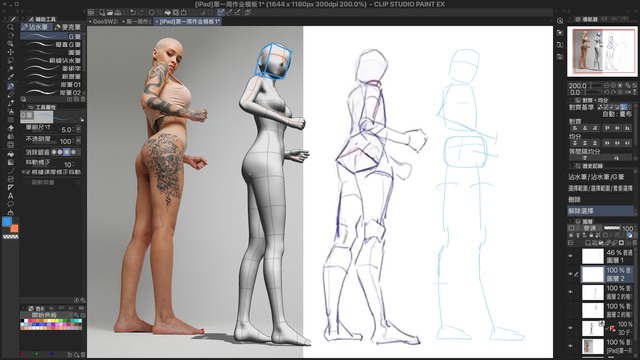640x360 pixels.
Task: Select the Auto select magic wand tool
Action: [x=11, y=69]
